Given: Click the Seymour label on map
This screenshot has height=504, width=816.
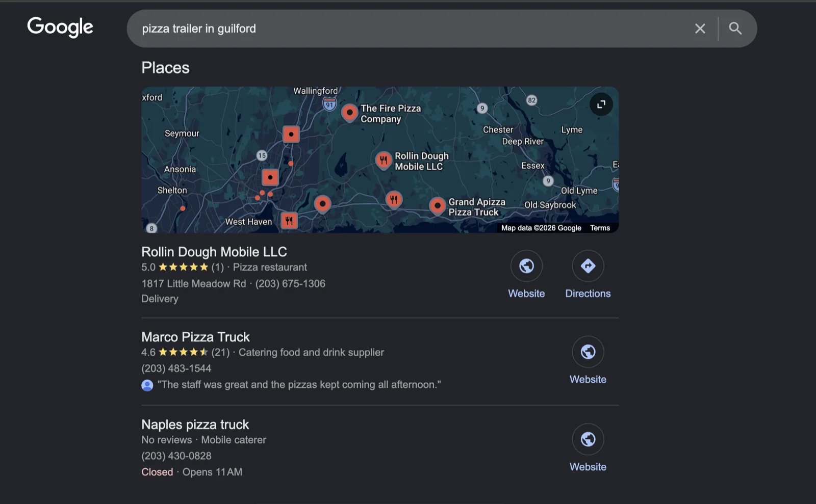Looking at the screenshot, I should point(182,134).
